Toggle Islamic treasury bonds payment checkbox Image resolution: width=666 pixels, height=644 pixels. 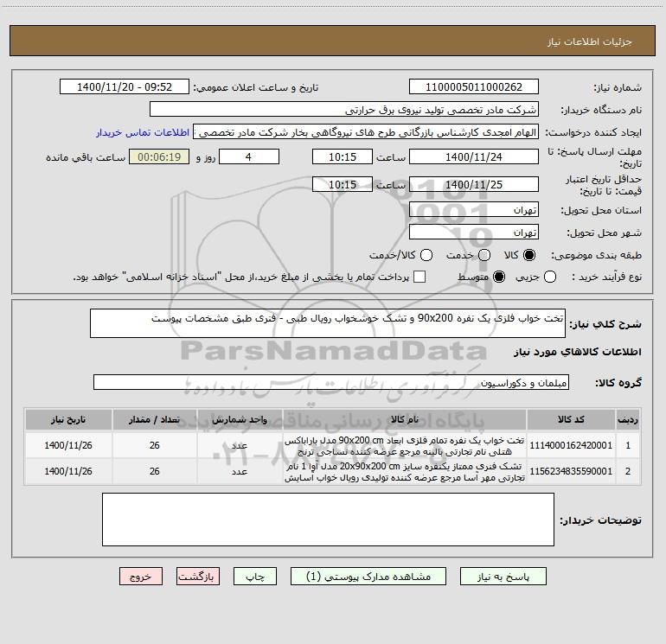[x=419, y=277]
